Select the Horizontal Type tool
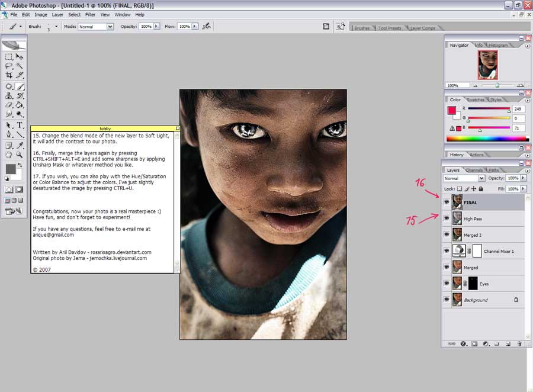The width and height of the screenshot is (533, 392). pyautogui.click(x=20, y=126)
